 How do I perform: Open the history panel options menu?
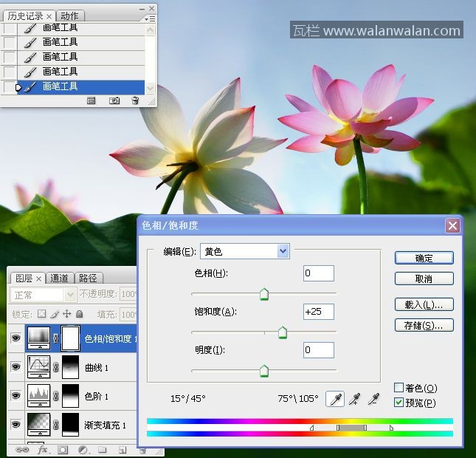point(151,18)
